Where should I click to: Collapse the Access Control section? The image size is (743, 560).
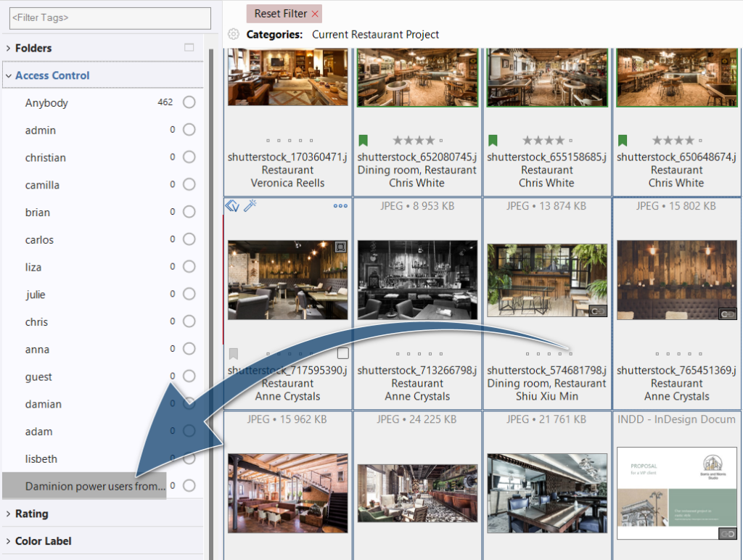pos(9,75)
